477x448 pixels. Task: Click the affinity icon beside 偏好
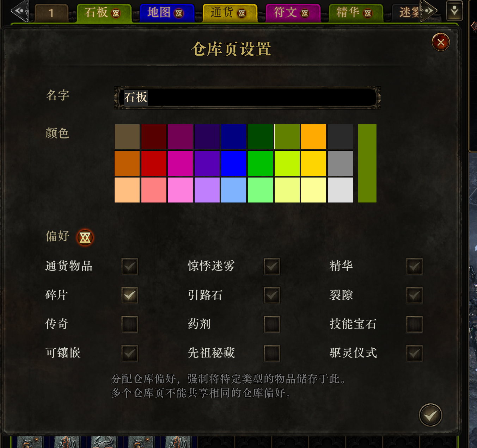[85, 238]
